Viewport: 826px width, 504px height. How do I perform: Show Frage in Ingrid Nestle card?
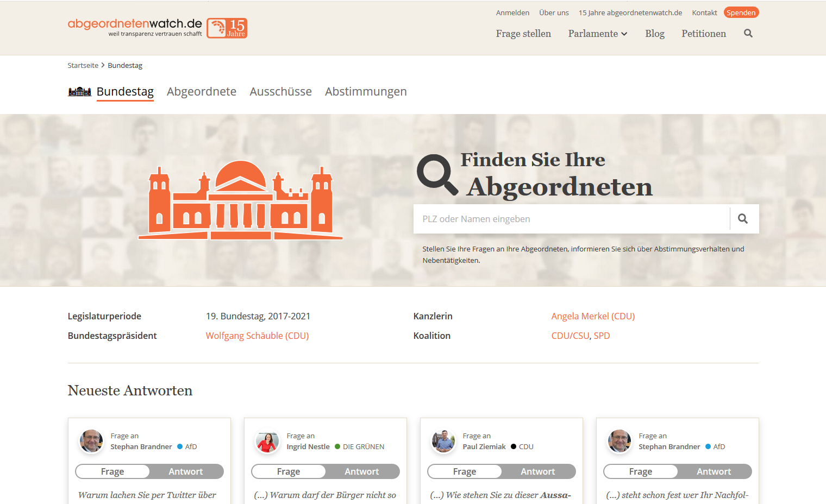pyautogui.click(x=289, y=471)
